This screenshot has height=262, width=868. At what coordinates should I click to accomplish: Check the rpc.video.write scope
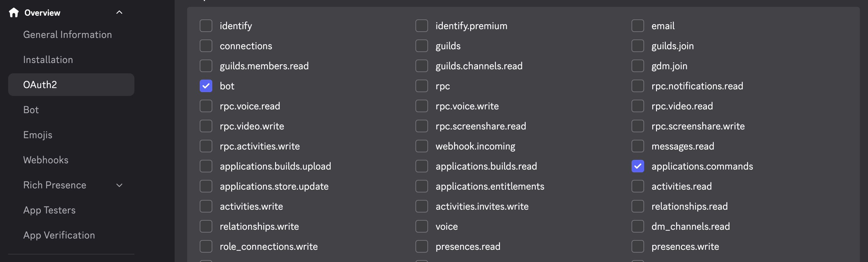coord(206,126)
